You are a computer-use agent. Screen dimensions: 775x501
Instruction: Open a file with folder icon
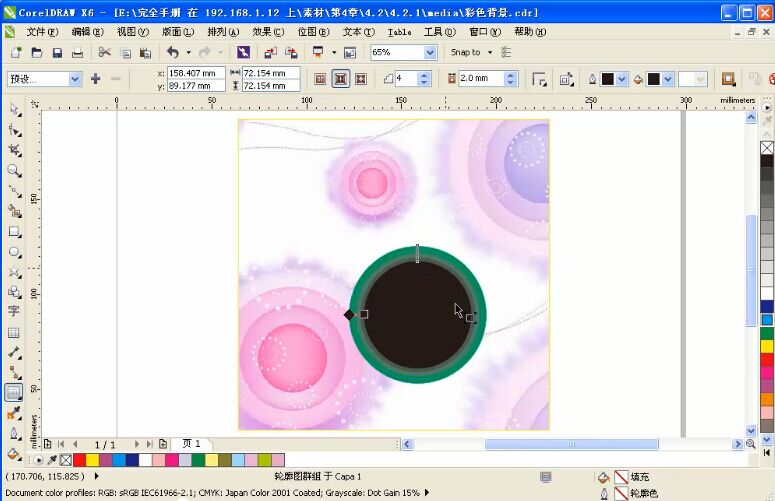pyautogui.click(x=37, y=52)
